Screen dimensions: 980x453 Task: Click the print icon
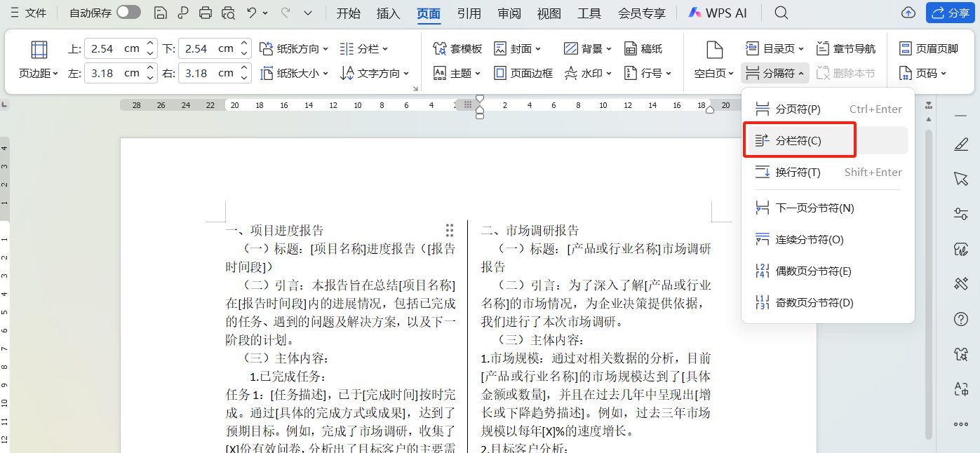click(x=205, y=12)
